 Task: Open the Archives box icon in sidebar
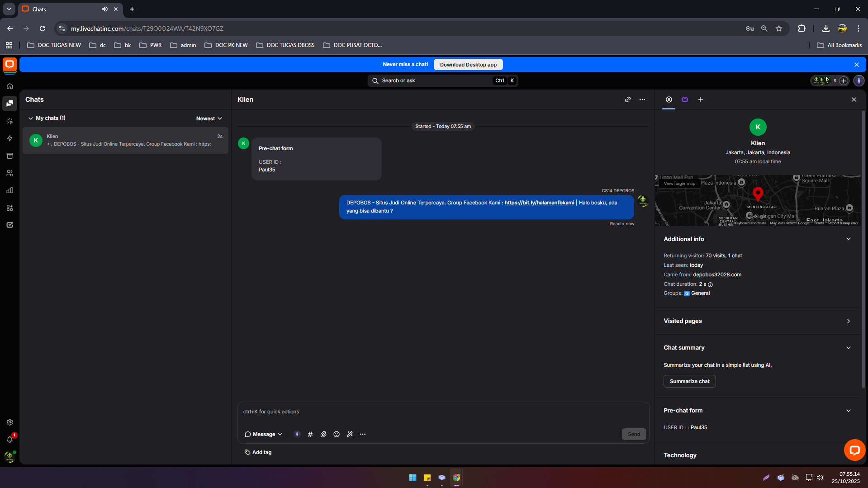click(9, 156)
